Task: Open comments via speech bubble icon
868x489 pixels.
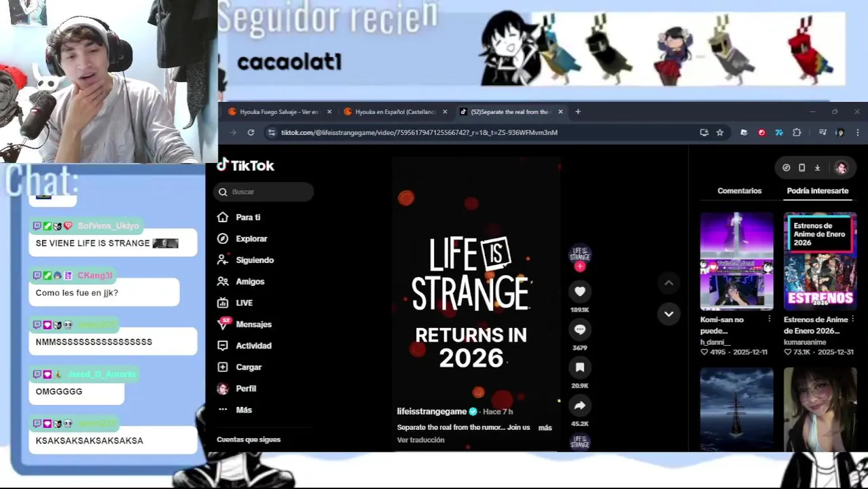Action: [x=579, y=329]
